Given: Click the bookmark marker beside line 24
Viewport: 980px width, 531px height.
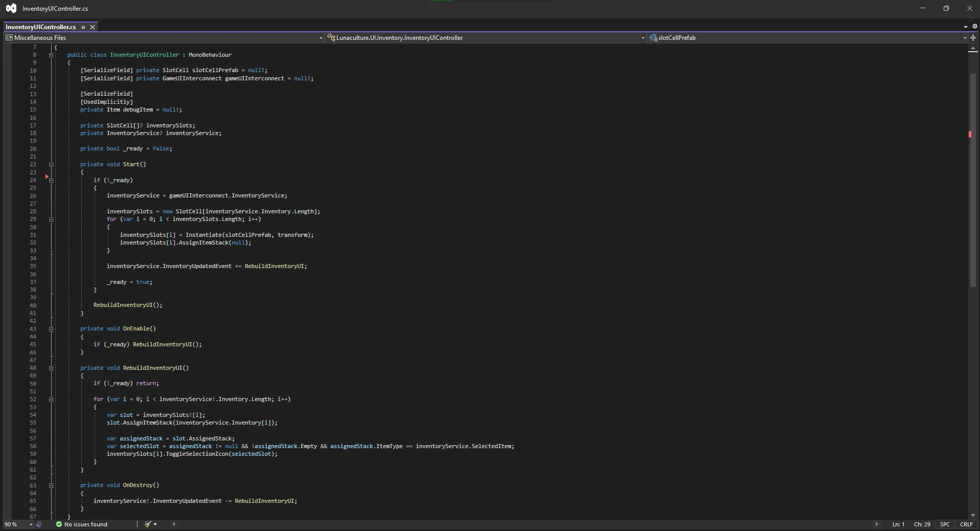Looking at the screenshot, I should 47,176.
